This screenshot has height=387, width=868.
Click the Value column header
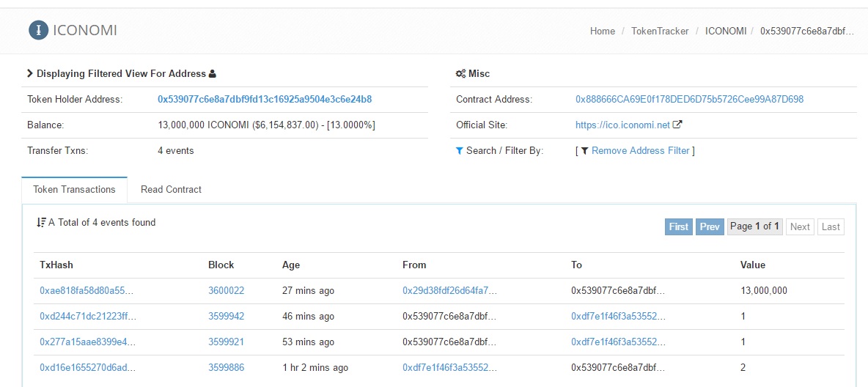[x=753, y=265]
